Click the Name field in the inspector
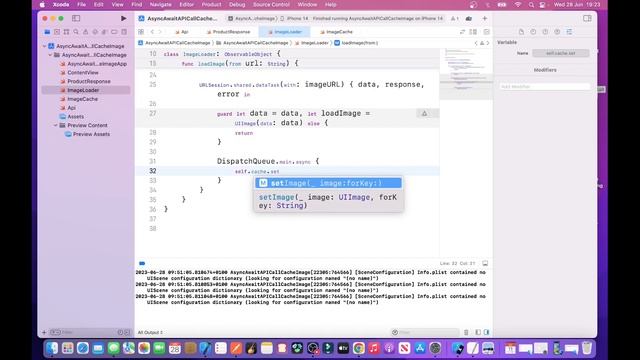640x360 pixels. click(561, 53)
